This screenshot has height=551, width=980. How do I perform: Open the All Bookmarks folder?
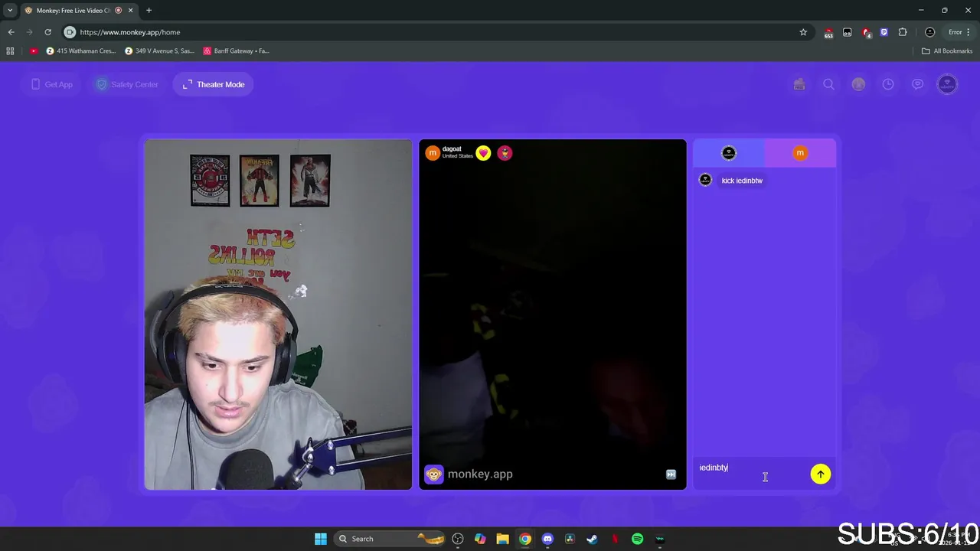point(947,51)
